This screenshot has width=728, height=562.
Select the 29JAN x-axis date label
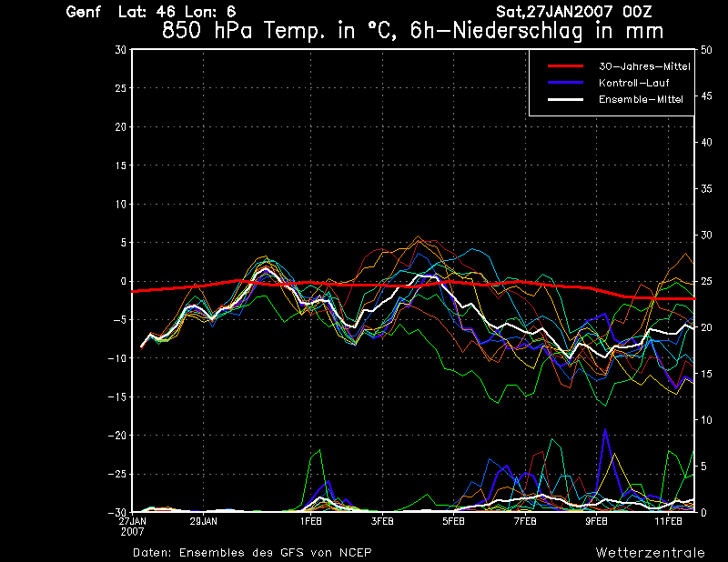coord(204,522)
